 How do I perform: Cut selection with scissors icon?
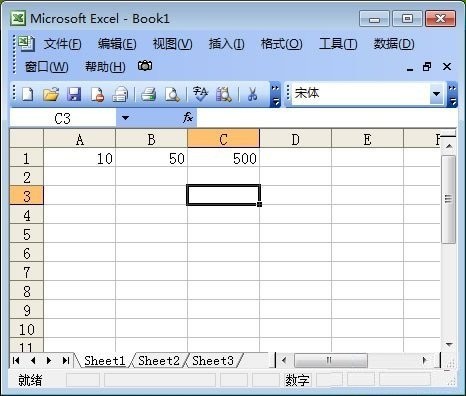point(252,94)
